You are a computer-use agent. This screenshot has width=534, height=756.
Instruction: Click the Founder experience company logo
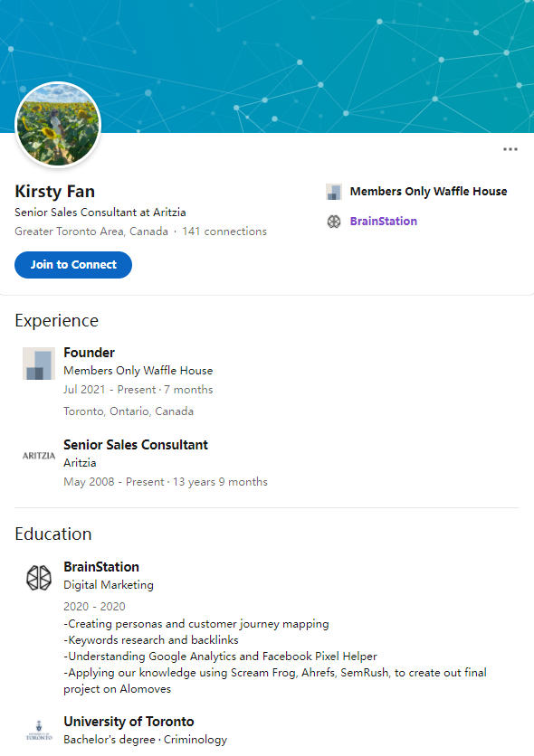[39, 364]
